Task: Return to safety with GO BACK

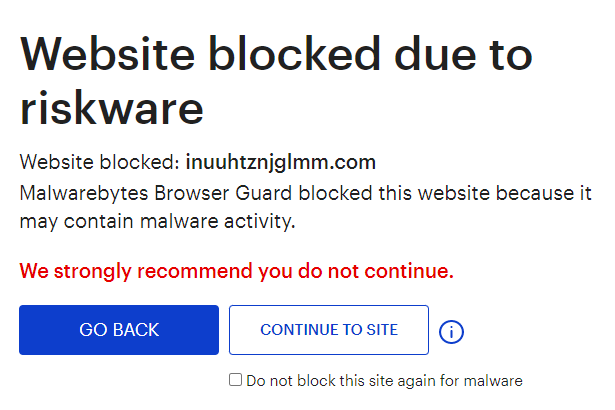Action: (x=119, y=330)
